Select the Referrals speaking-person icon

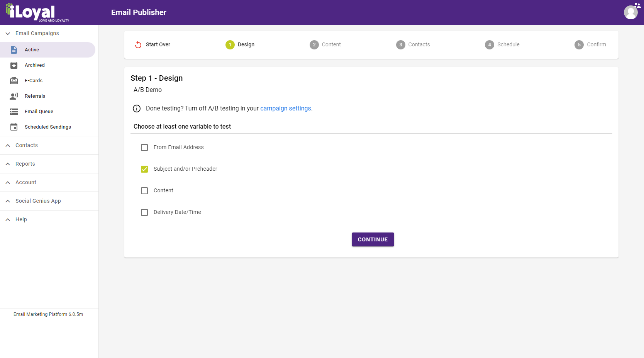coord(14,96)
